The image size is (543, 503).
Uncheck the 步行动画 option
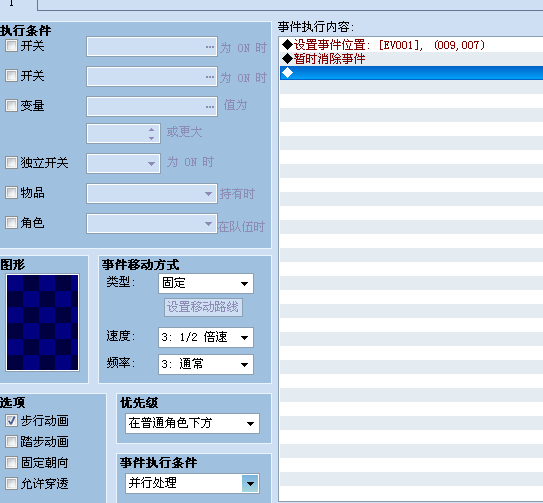click(x=11, y=421)
